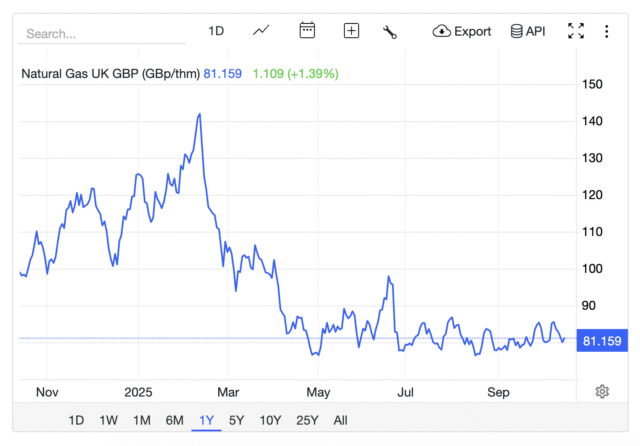
Task: Switch to 5Y time range
Action: (x=237, y=420)
